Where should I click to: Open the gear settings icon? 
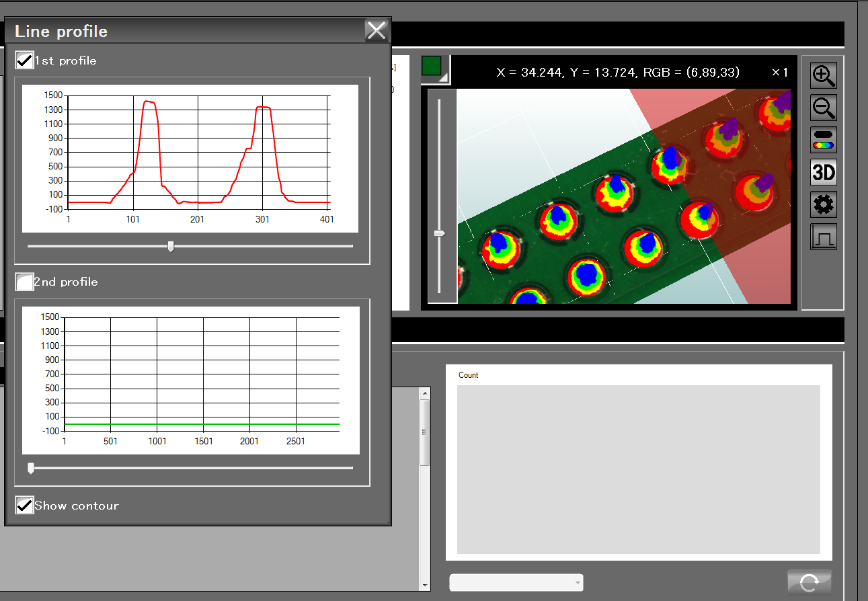click(824, 204)
